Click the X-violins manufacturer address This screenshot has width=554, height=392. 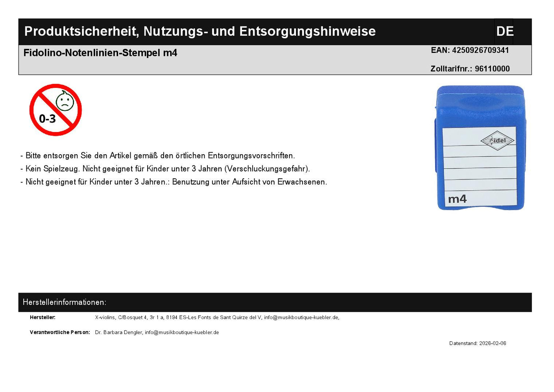(178, 318)
